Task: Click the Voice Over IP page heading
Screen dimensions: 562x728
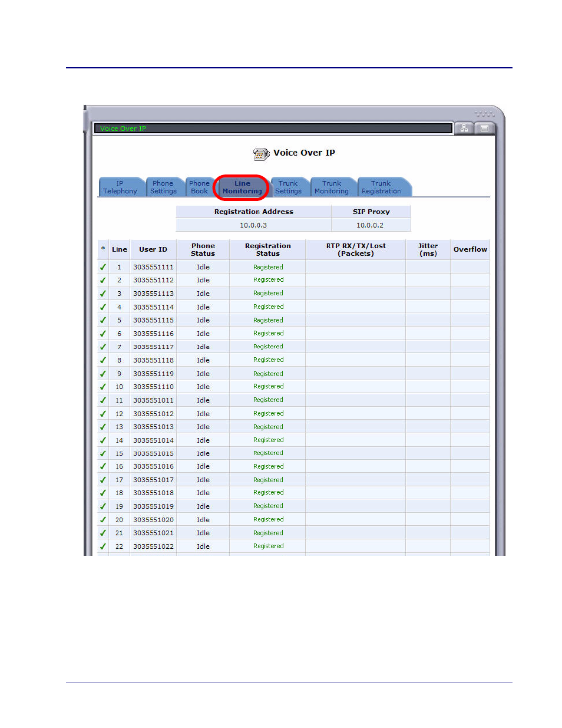Action: (304, 153)
